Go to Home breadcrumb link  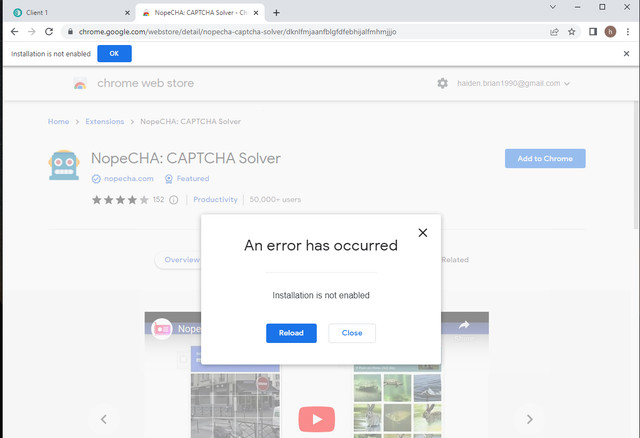coord(58,122)
